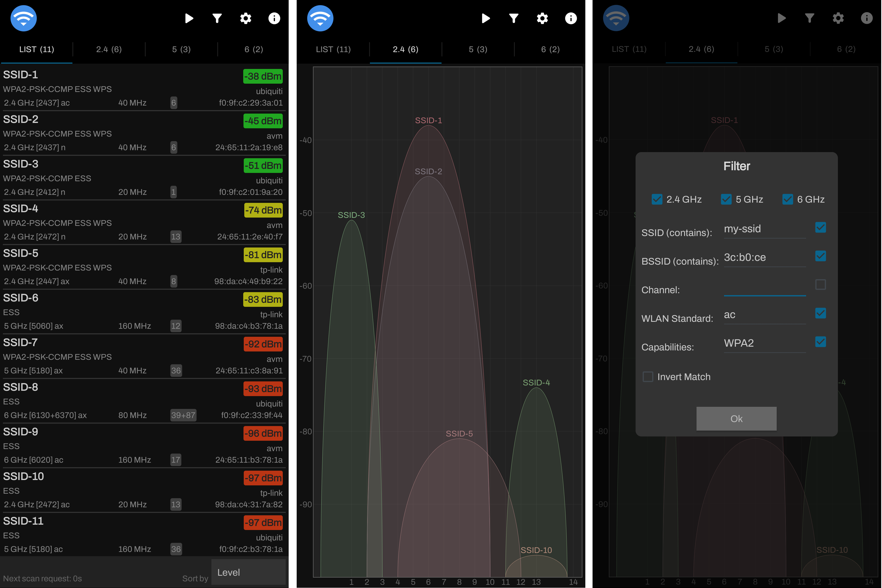The height and width of the screenshot is (588, 882).
Task: Click MAC address 98:da:c4:49:b9:22
Action: (x=248, y=281)
